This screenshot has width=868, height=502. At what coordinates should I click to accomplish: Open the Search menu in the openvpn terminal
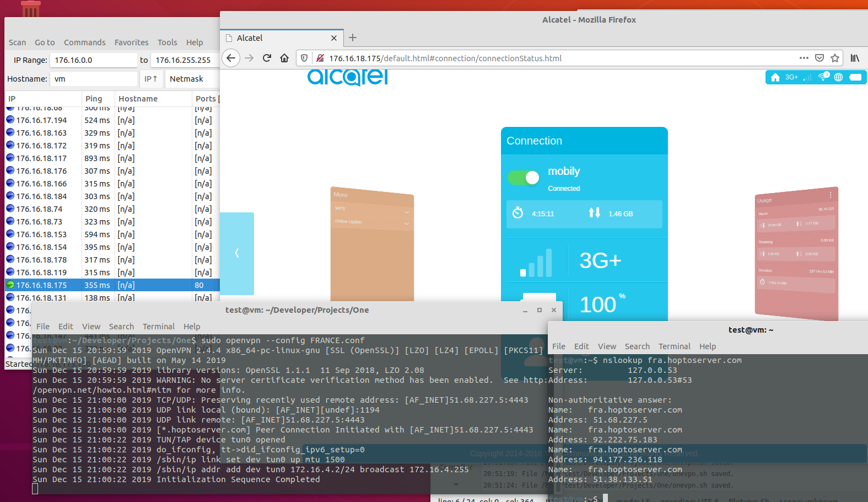(121, 327)
